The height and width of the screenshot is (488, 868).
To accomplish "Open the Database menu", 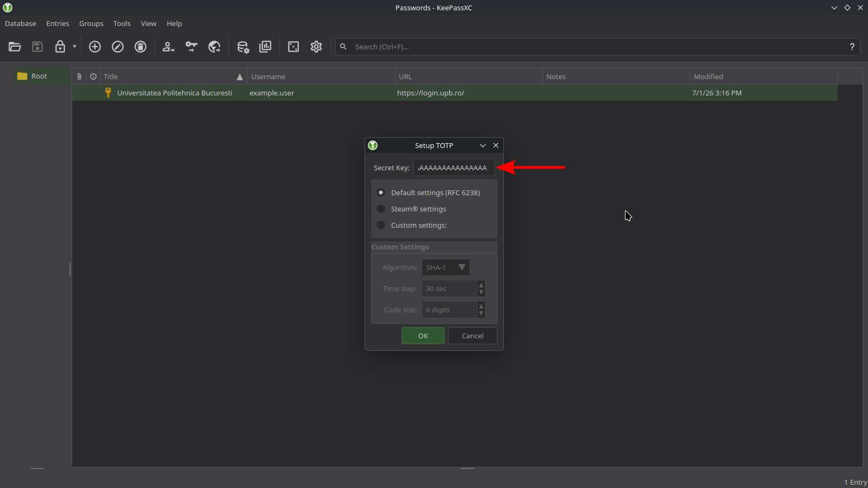I will [x=21, y=23].
